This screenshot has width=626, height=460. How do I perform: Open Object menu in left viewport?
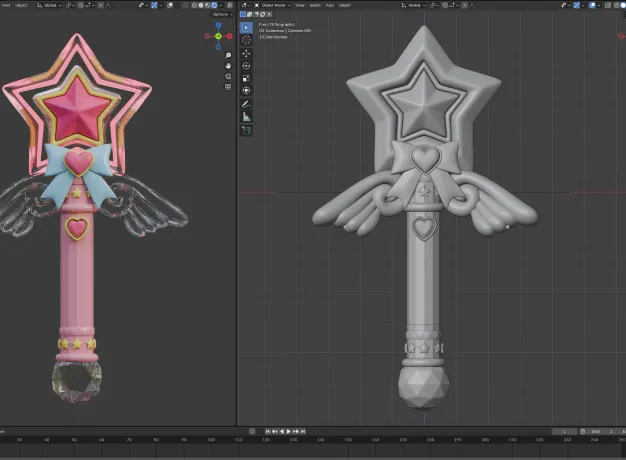[21, 5]
